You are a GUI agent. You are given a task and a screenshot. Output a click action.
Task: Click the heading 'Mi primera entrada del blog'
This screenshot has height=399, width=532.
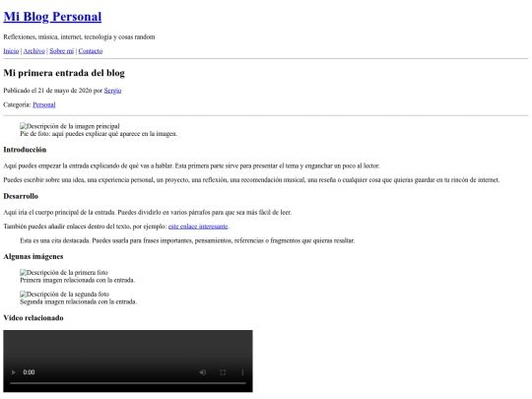point(64,73)
